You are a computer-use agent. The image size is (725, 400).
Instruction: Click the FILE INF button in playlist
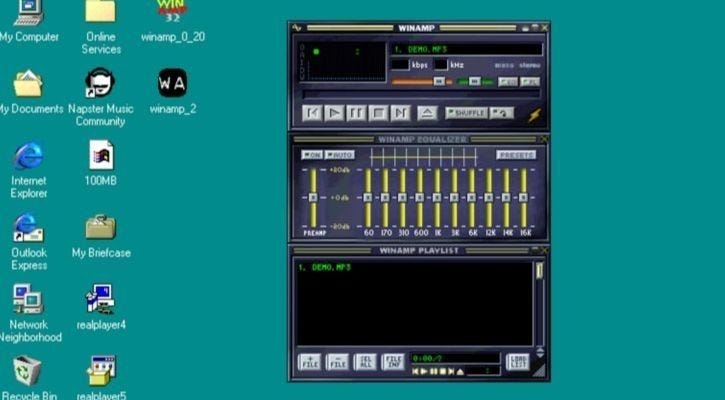pos(393,362)
